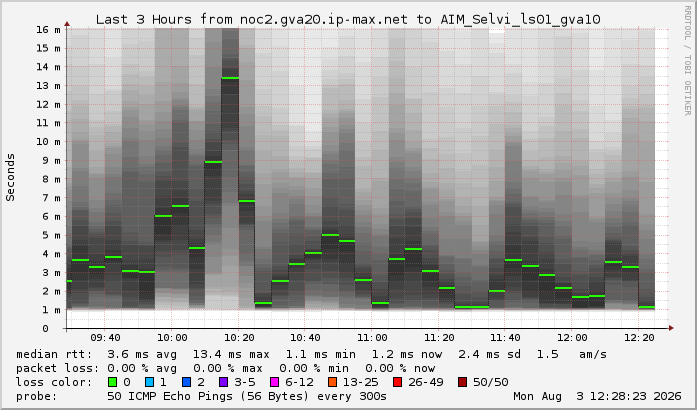Click the '1.2 ms now' median rtt value

click(407, 354)
